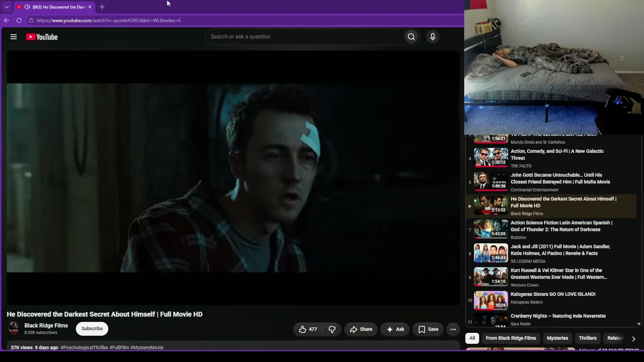
Task: Click the 'TRK FACTS' channel name
Action: pyautogui.click(x=521, y=166)
